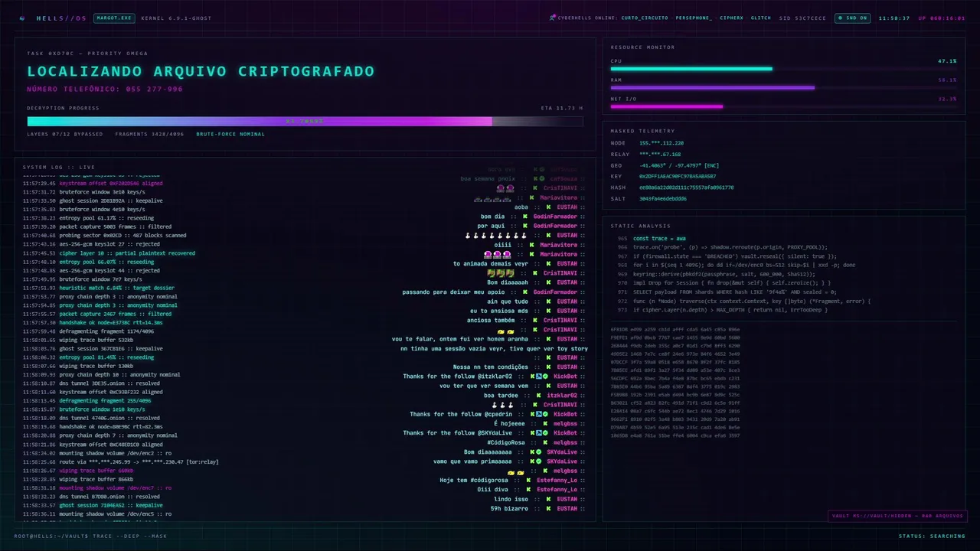Select online user CURTO_CIRCUITO
The width and height of the screenshot is (980, 551).
click(x=645, y=18)
